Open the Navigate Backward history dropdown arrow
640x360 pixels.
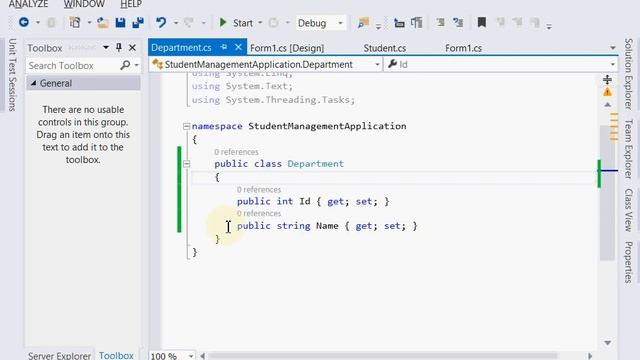(x=38, y=23)
